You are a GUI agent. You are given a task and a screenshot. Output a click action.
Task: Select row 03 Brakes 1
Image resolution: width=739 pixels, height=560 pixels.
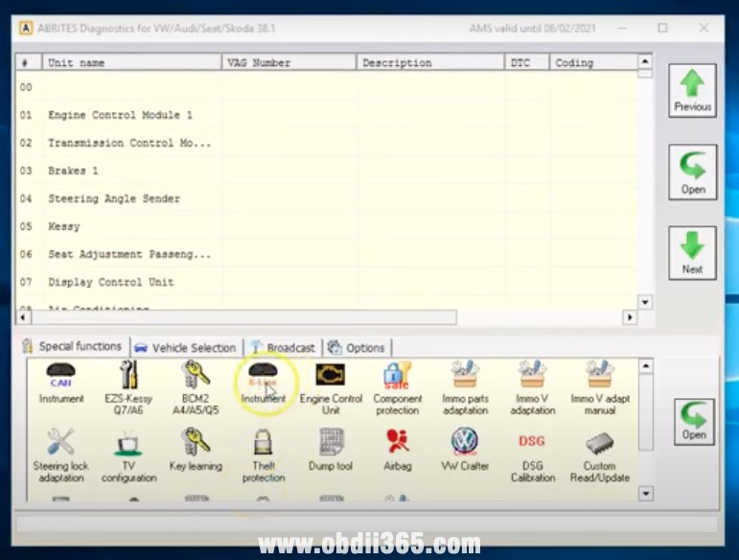click(x=327, y=171)
